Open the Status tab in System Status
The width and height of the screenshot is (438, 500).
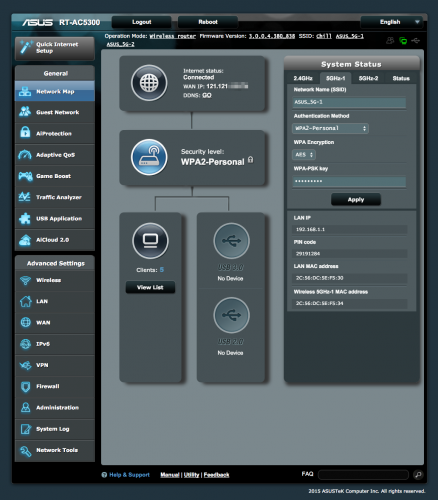[x=401, y=78]
